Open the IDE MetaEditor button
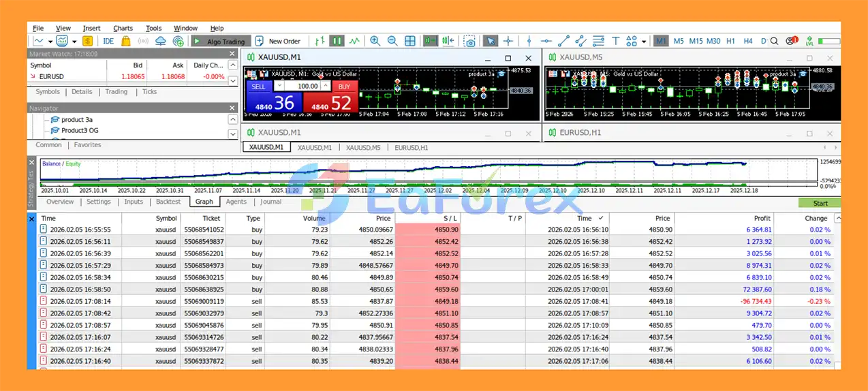 108,41
